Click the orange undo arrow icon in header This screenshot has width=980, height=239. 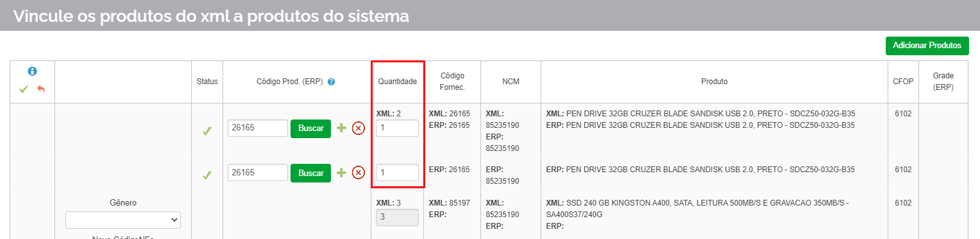coord(41,89)
